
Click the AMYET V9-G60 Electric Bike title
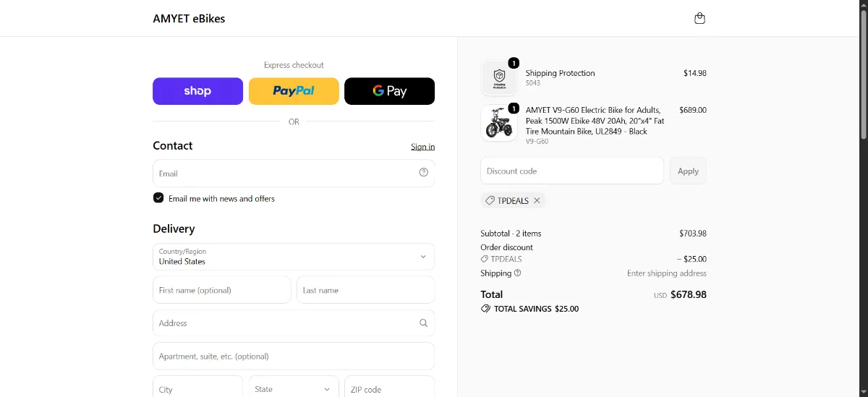coord(595,121)
